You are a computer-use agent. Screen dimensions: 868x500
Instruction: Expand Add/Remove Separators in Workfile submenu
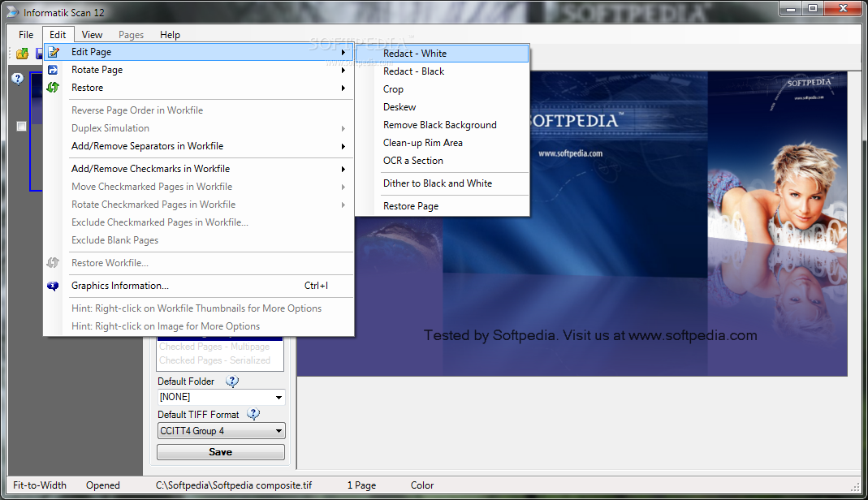pos(343,147)
